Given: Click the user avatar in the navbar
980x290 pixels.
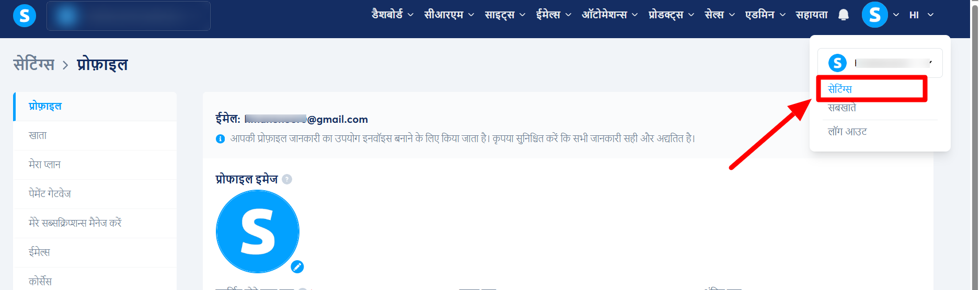Looking at the screenshot, I should [x=875, y=15].
